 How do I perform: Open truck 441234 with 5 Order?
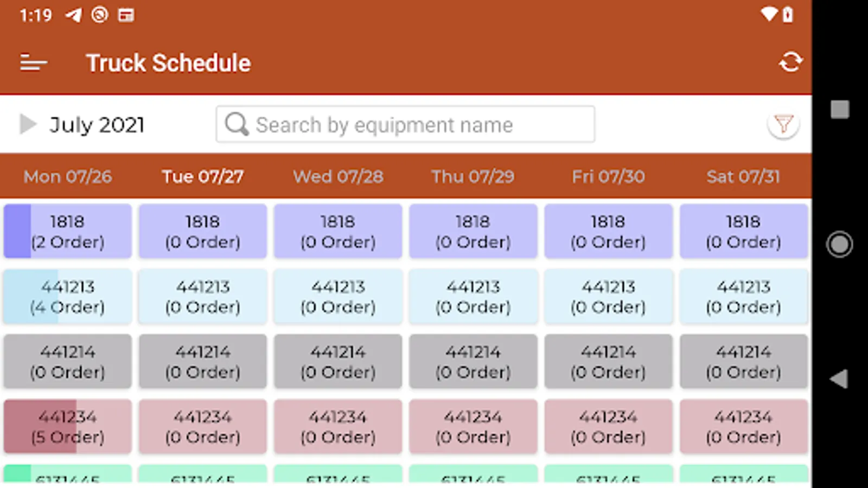68,426
